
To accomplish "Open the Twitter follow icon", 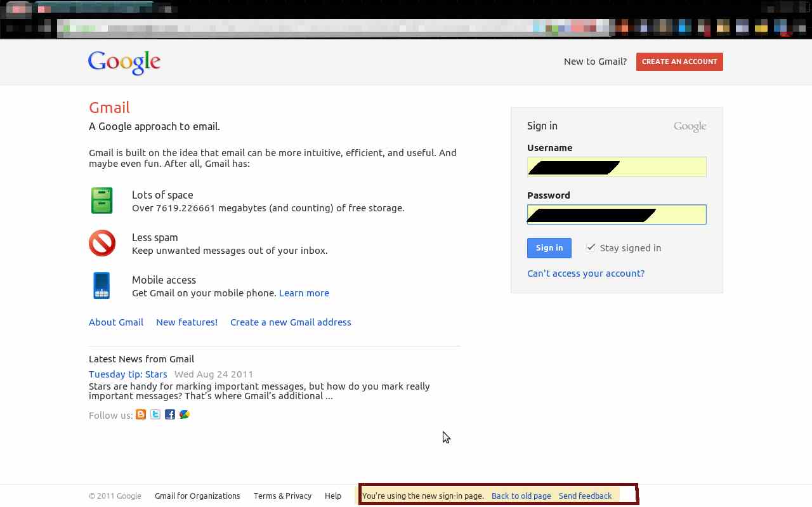I will click(x=155, y=414).
